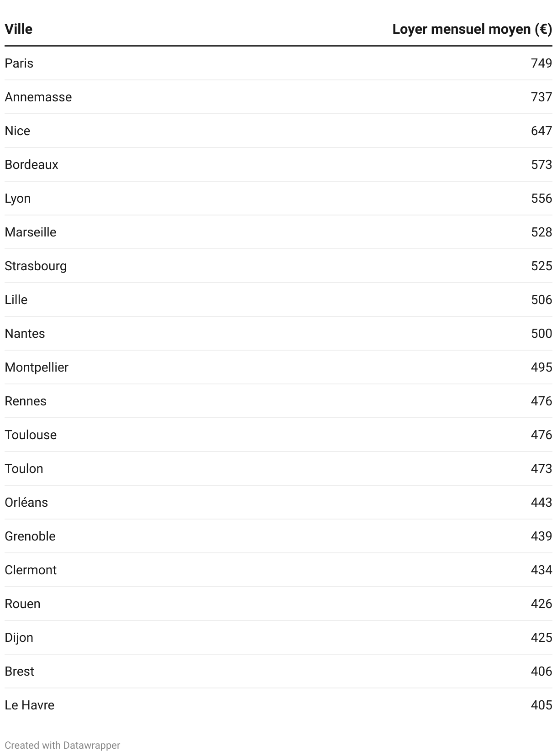Image resolution: width=557 pixels, height=756 pixels.
Task: Select the Montpellier city name
Action: [x=37, y=367]
